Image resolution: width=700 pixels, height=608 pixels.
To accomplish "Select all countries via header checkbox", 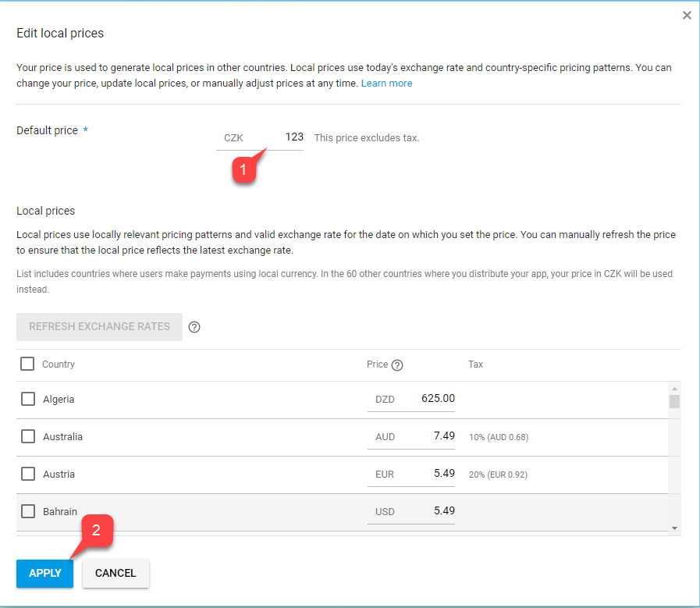I will click(x=27, y=363).
